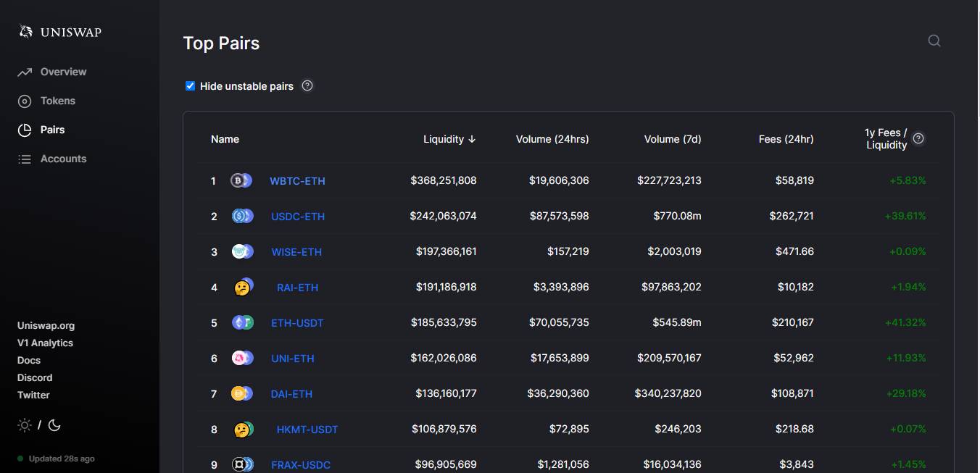Uncheck Hide unstable pairs checkbox
The image size is (980, 473).
[191, 85]
